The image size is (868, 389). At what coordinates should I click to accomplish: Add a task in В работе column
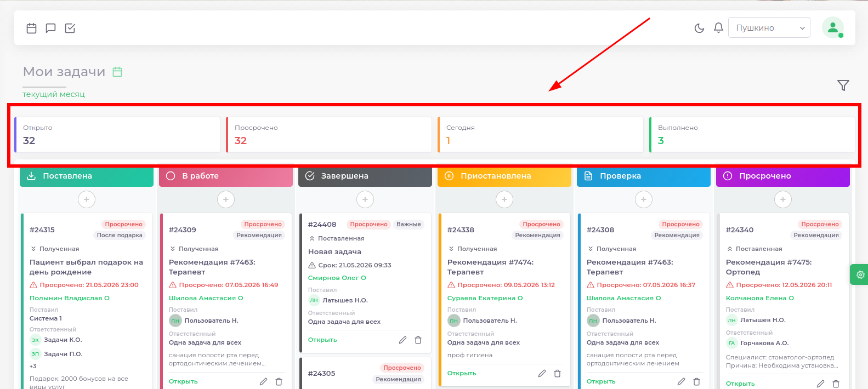226,199
